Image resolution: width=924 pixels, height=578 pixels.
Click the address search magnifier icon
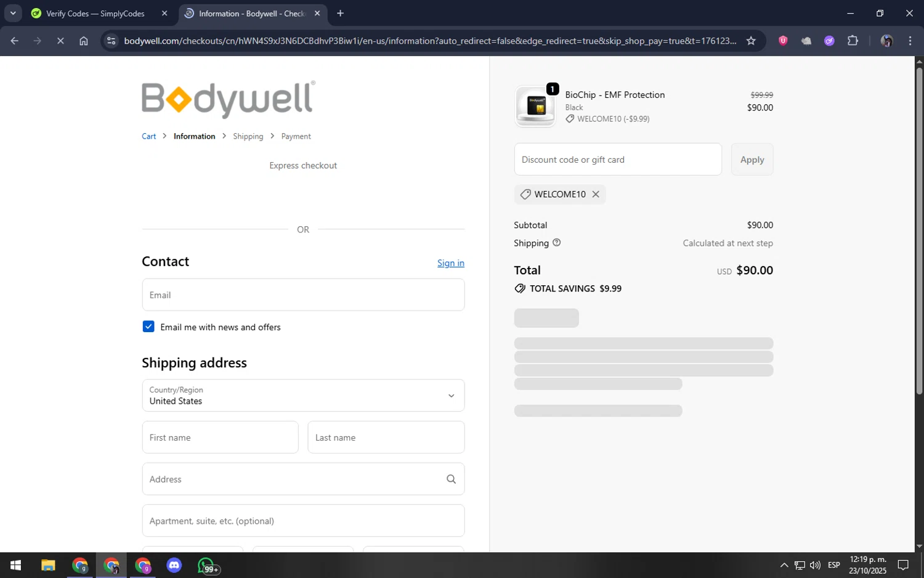(451, 479)
